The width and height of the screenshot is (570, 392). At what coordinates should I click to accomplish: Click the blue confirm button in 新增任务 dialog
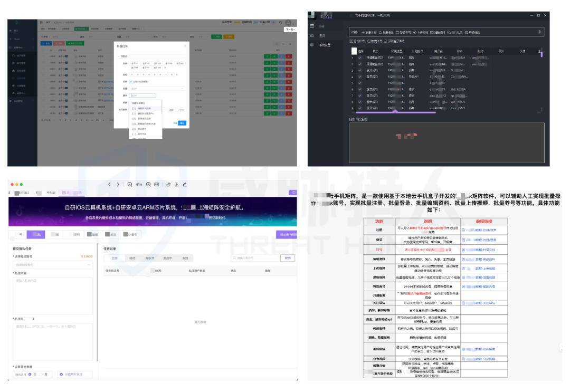(x=182, y=123)
